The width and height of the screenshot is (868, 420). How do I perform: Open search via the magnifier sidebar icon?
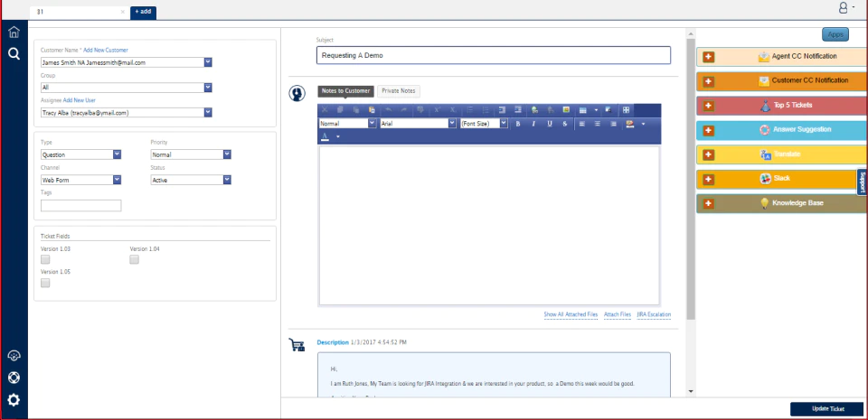pos(14,53)
